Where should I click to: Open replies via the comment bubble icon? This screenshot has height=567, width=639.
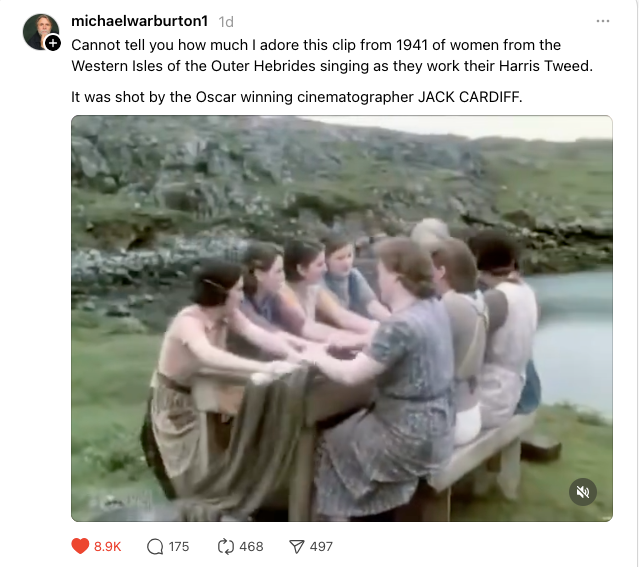155,547
